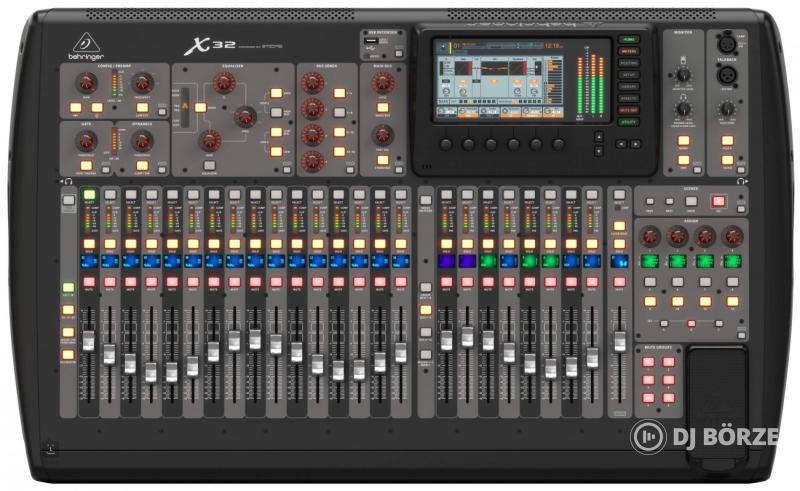Viewport: 800px width, 491px height.
Task: Select the red Set B button in Assign
Action: 691,324
